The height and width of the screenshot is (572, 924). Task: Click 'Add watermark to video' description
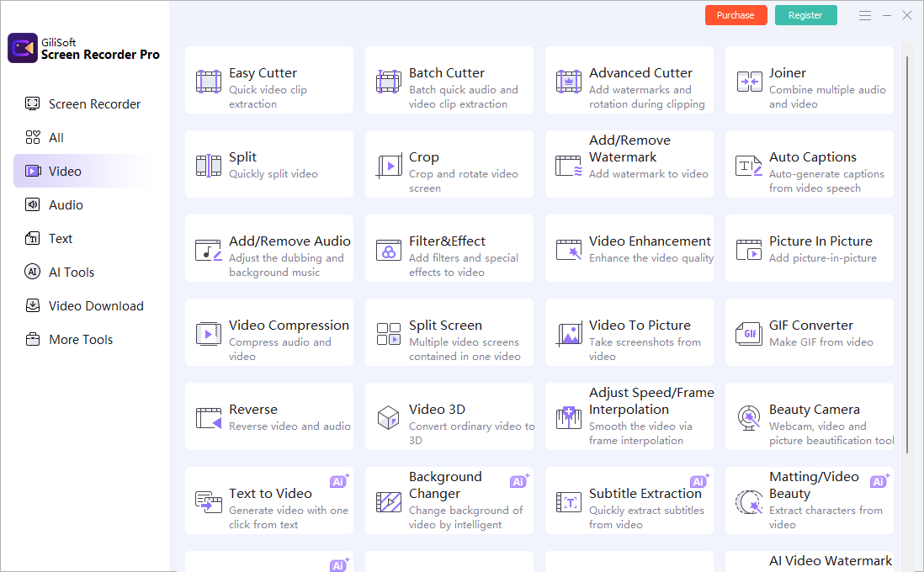coord(648,174)
